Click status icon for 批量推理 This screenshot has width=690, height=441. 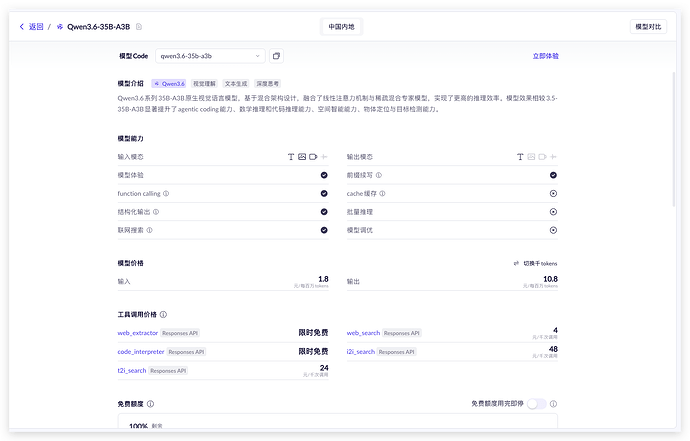point(553,212)
